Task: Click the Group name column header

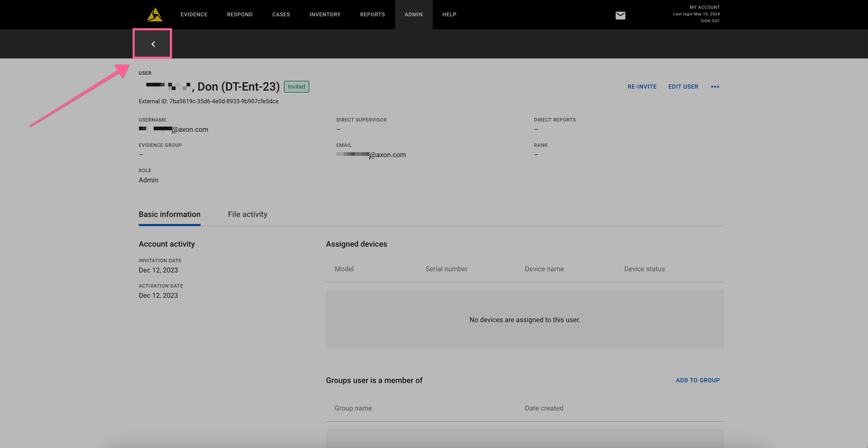Action: pos(353,408)
